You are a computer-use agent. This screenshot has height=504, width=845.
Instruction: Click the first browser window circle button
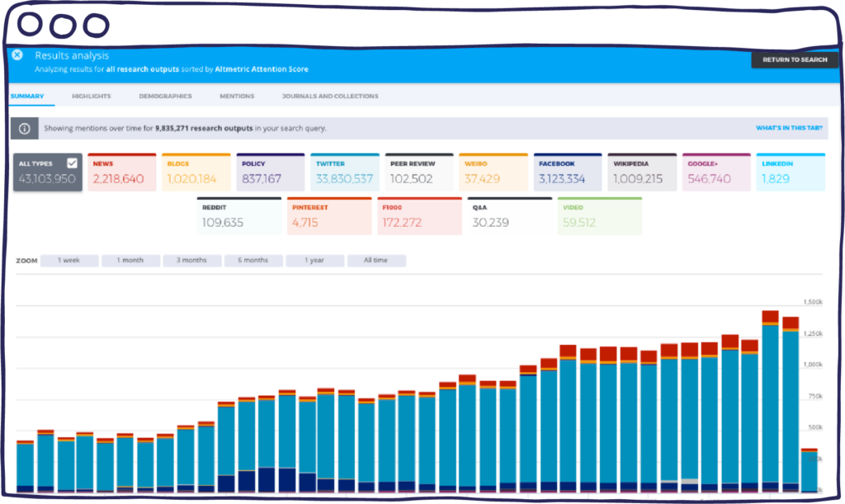tap(30, 24)
